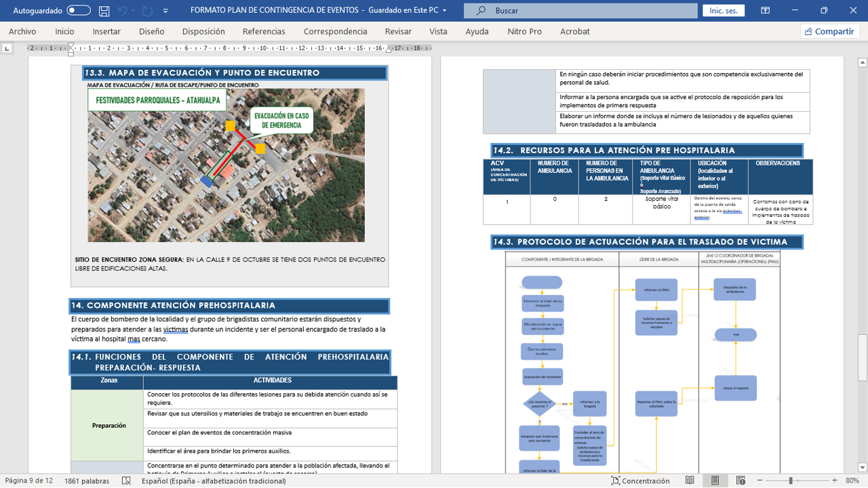868x488 pixels.
Task: Expand the Customize Quick Access Toolbar dropdown
Action: coord(166,11)
